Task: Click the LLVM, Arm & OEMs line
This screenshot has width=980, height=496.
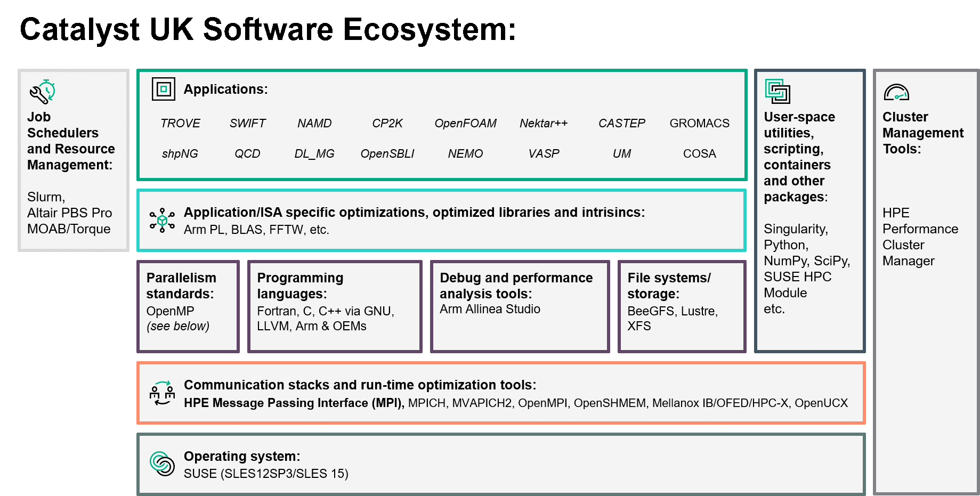Action: [x=312, y=326]
